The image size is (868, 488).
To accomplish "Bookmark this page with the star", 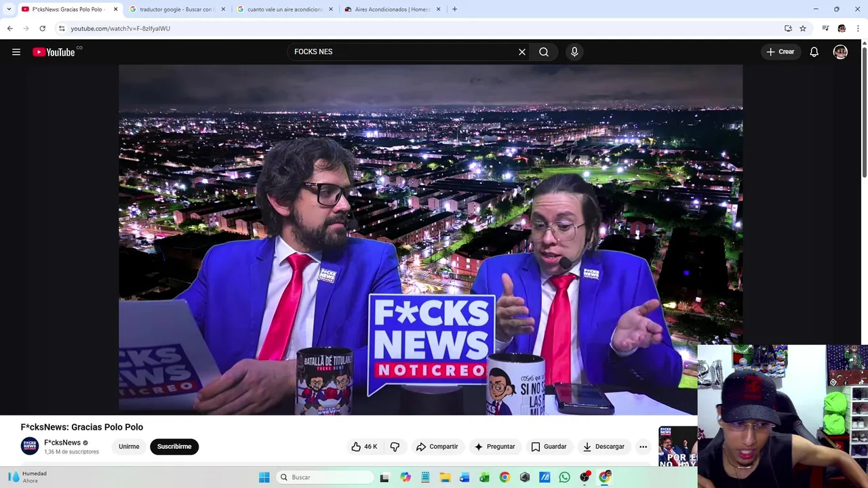I will coord(803,28).
